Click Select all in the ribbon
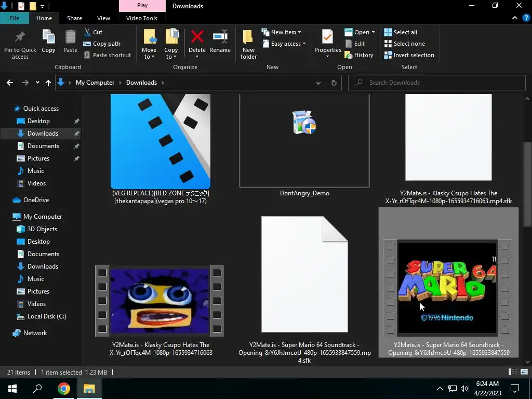The image size is (532, 399). click(x=401, y=32)
